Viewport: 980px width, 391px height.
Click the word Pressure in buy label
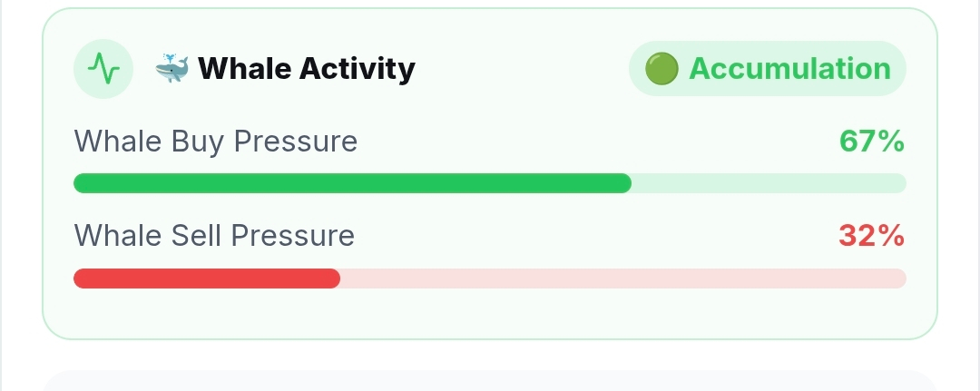[x=296, y=142]
